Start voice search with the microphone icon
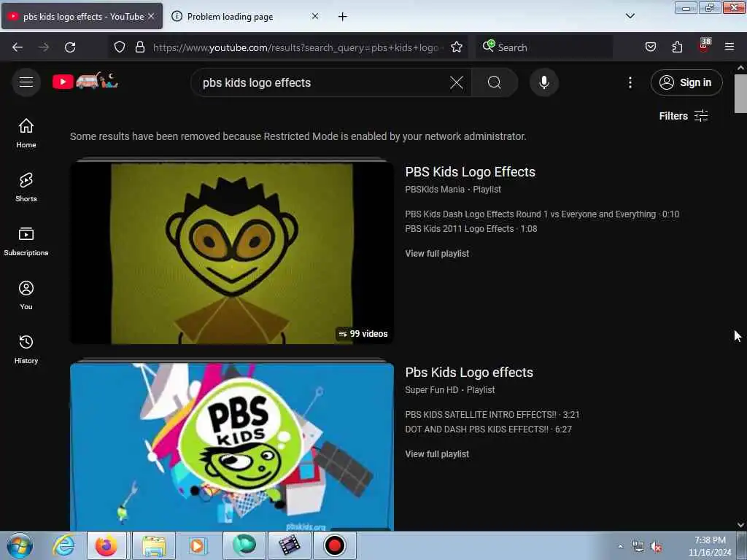The width and height of the screenshot is (747, 560). (543, 82)
